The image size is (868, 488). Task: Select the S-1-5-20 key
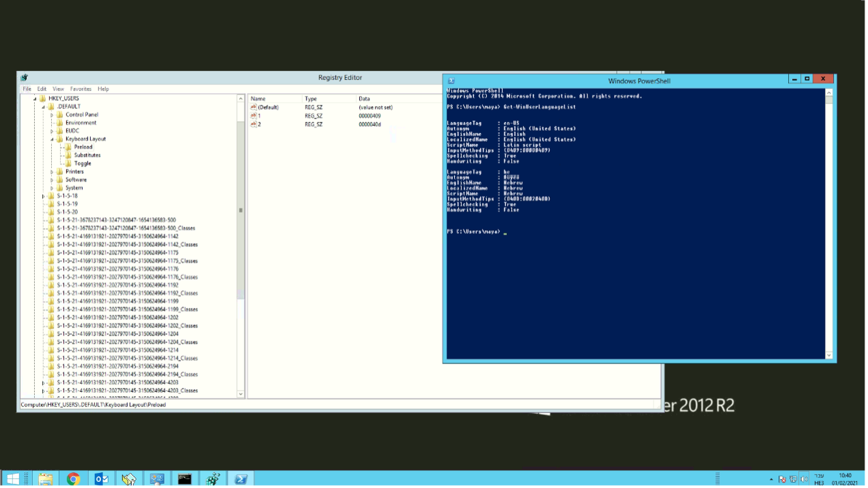point(67,212)
